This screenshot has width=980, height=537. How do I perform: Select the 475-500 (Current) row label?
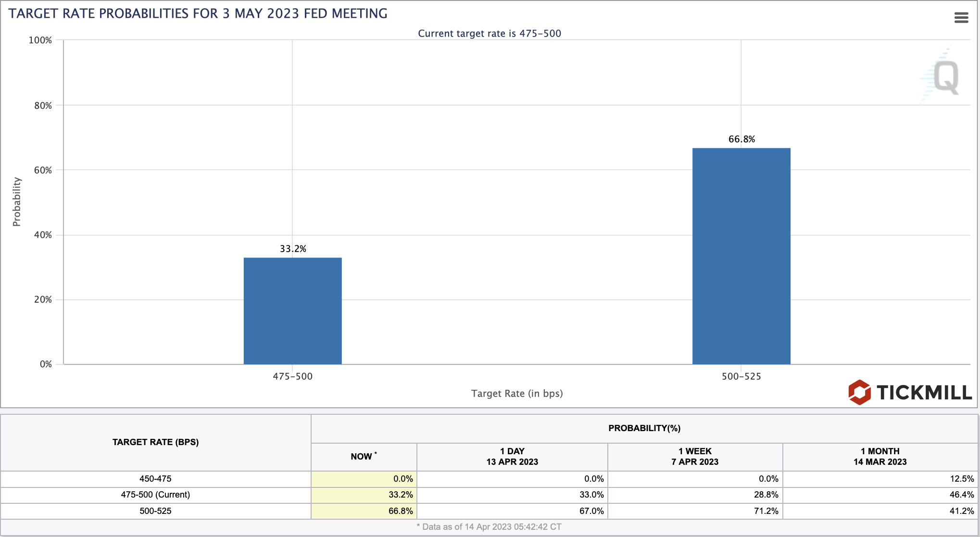click(155, 495)
